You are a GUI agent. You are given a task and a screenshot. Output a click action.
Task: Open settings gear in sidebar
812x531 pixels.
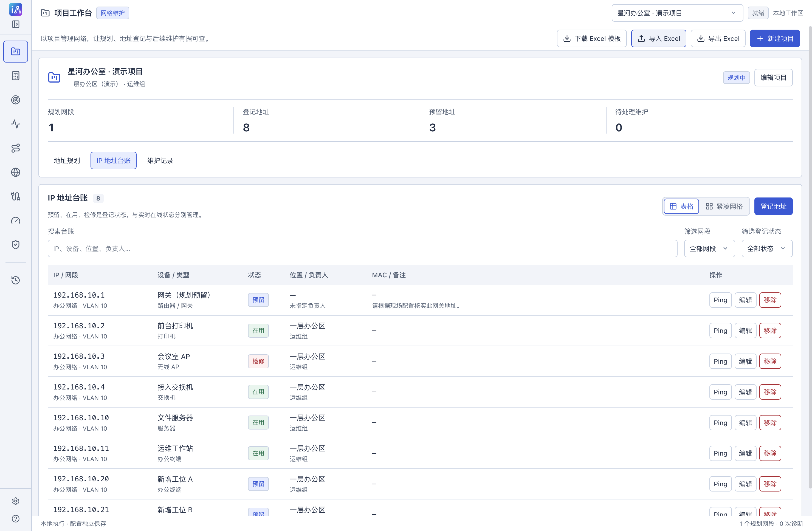pos(16,501)
